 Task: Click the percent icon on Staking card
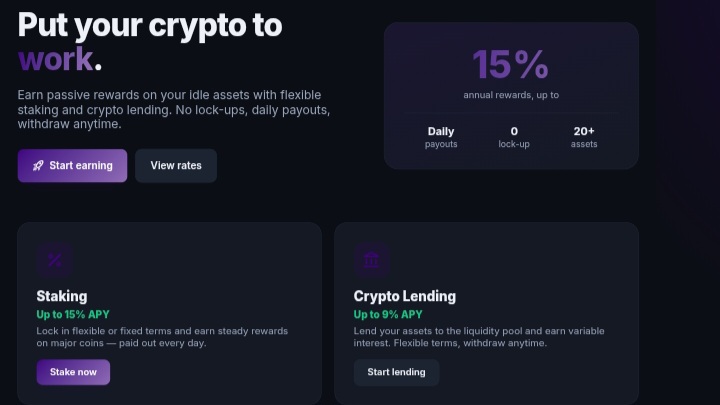[55, 260]
